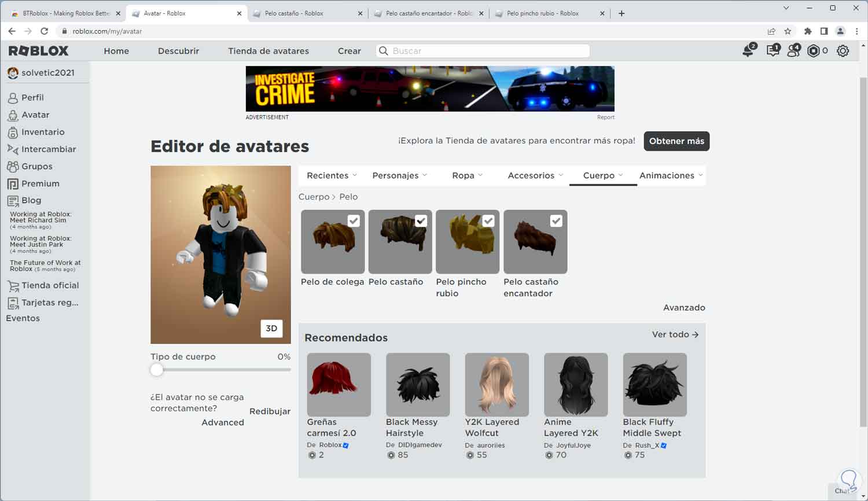Click the Buscar search field
This screenshot has height=501, width=868.
tap(483, 51)
